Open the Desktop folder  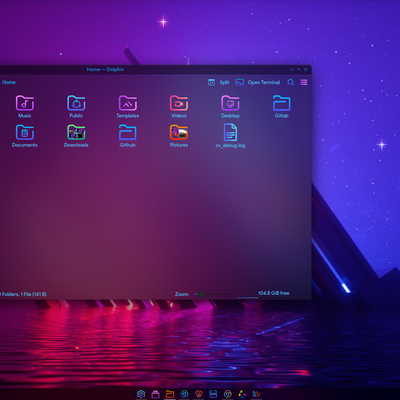[230, 106]
